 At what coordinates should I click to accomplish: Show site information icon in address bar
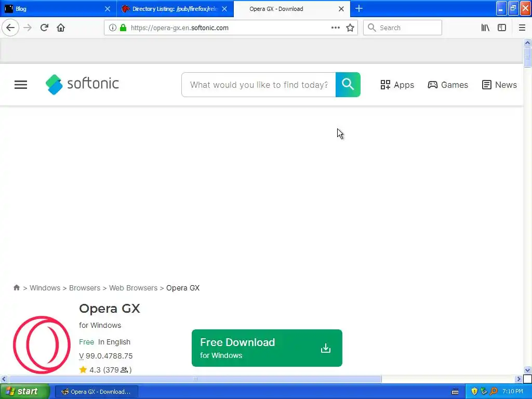(x=113, y=28)
